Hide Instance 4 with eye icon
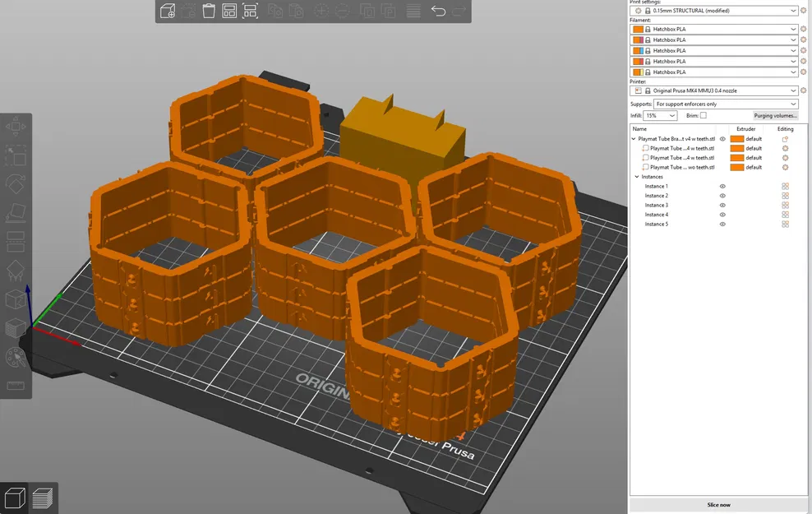This screenshot has height=514, width=812. click(722, 215)
